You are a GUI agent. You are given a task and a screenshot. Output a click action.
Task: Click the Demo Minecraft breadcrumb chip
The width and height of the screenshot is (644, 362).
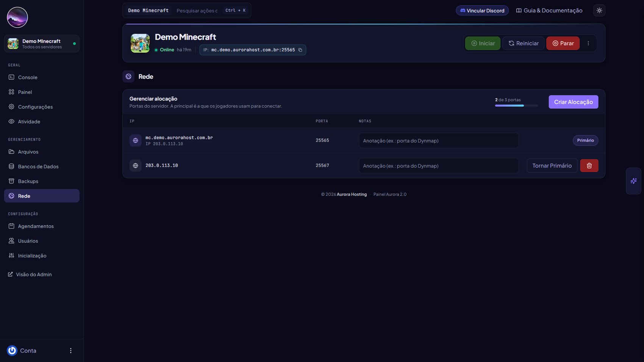(x=148, y=11)
